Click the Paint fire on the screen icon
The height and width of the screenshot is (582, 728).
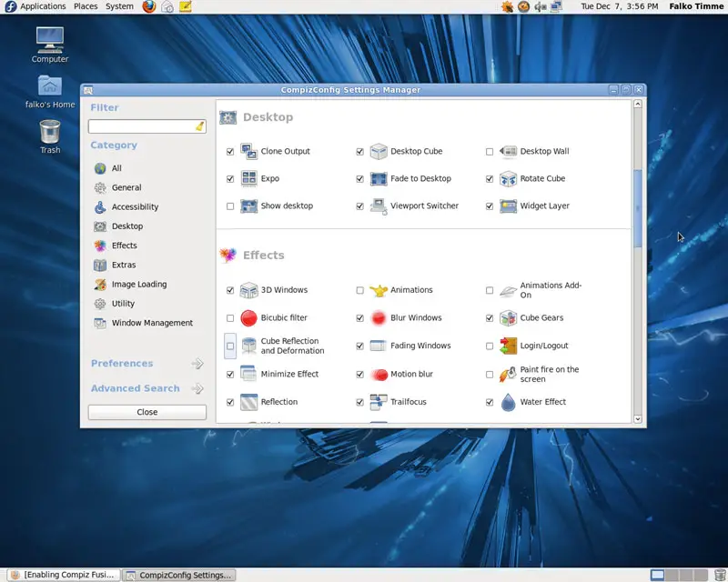pyautogui.click(x=509, y=375)
